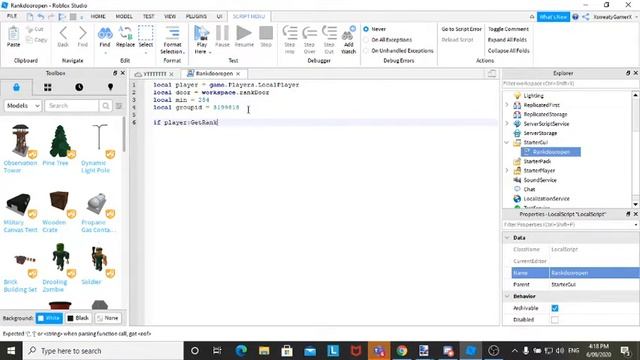Toggle the Disabled property checkbox

point(555,320)
